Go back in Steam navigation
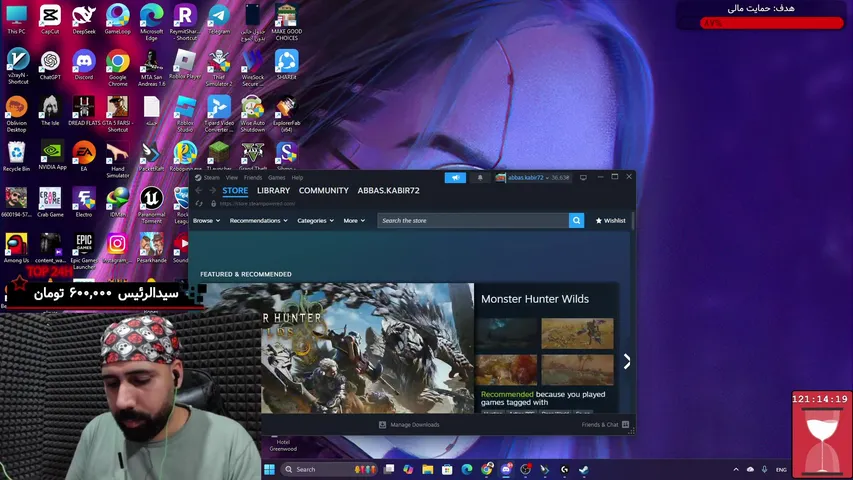Viewport: 853px width, 480px height. pyautogui.click(x=199, y=190)
